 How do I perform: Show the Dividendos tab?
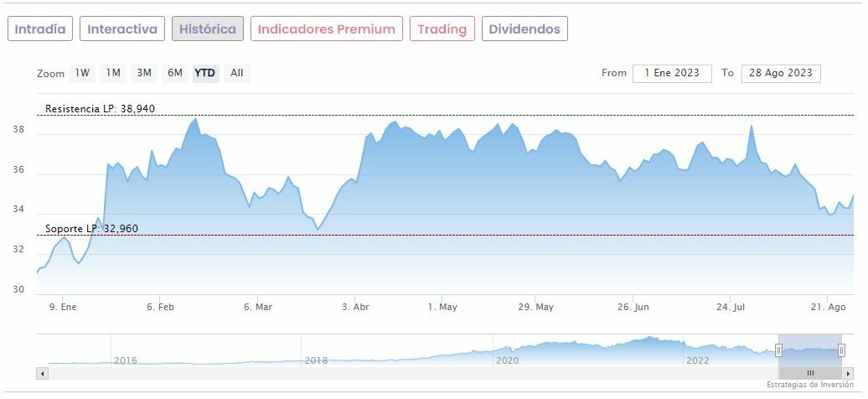524,28
